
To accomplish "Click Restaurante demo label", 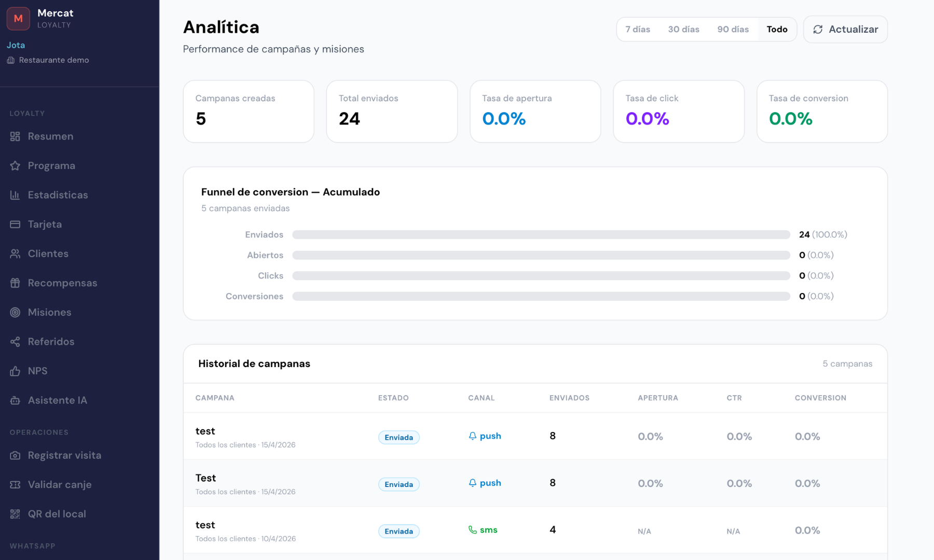I will click(54, 60).
